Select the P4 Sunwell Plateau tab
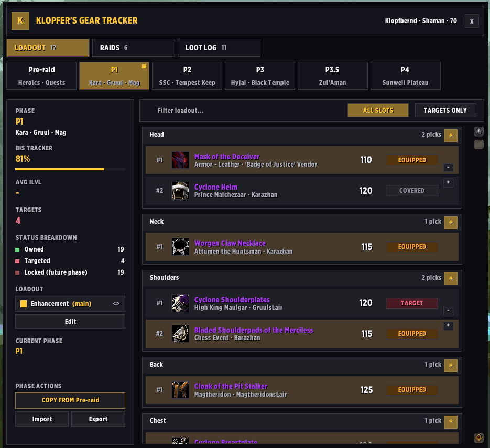The image size is (490, 448). [405, 76]
